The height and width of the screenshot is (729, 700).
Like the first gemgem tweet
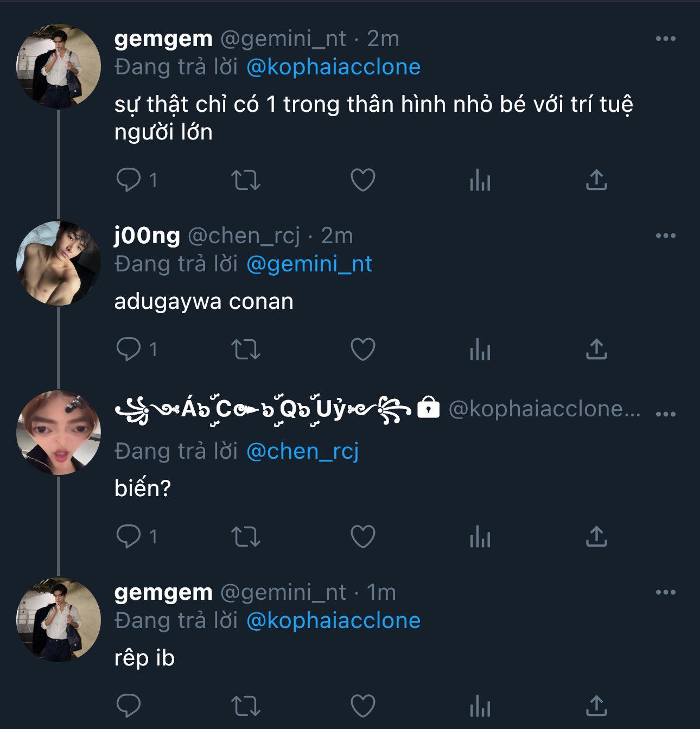click(x=363, y=180)
